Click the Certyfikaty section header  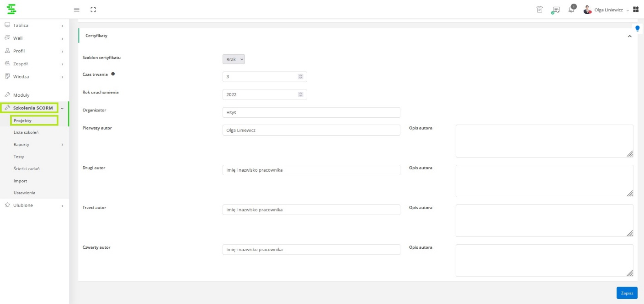[357, 36]
